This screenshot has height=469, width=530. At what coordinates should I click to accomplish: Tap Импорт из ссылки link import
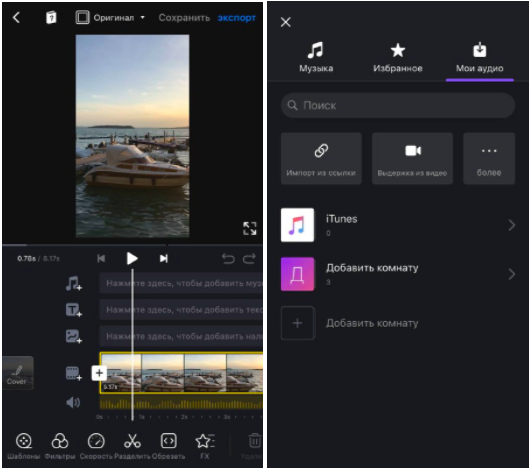321,158
